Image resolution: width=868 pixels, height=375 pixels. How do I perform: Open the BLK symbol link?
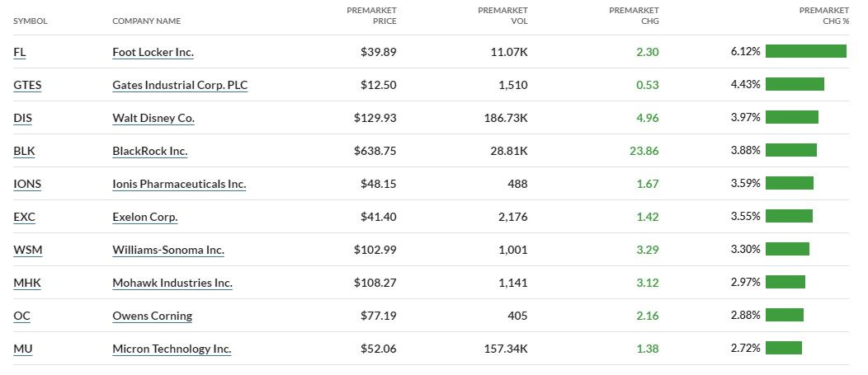point(24,151)
